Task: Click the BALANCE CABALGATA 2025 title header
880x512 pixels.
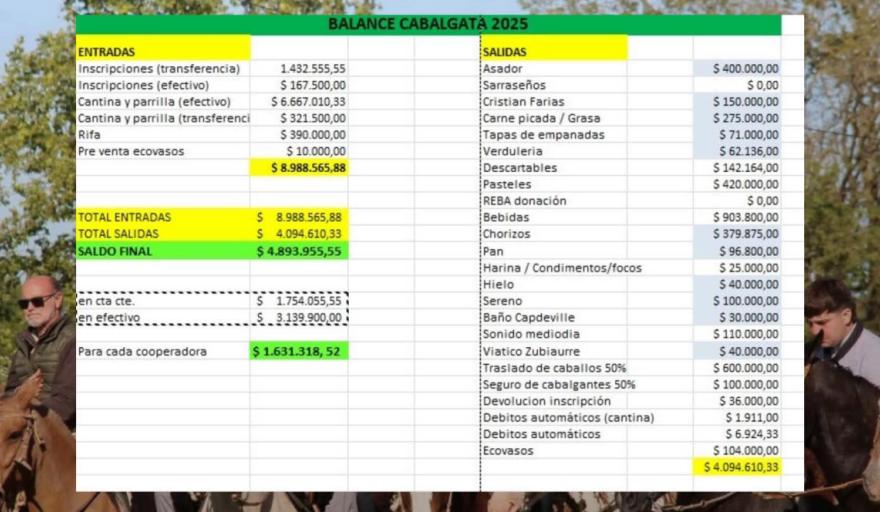Action: (428, 24)
